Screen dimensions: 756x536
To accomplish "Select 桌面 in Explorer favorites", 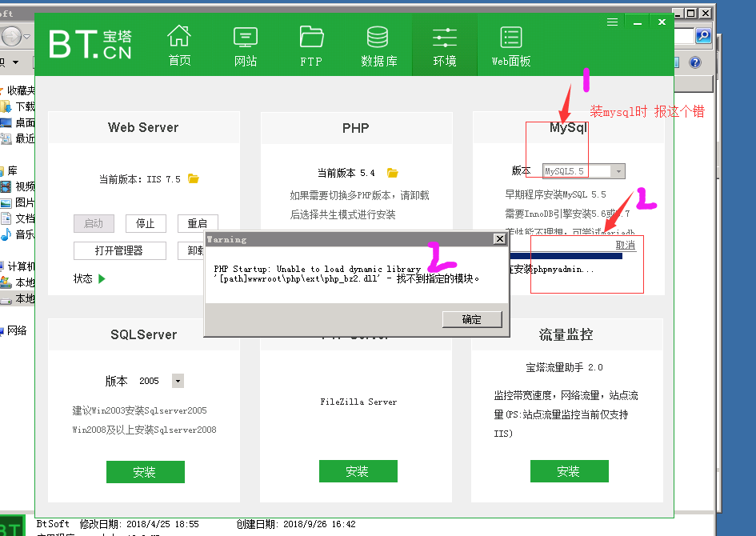I will (x=18, y=122).
